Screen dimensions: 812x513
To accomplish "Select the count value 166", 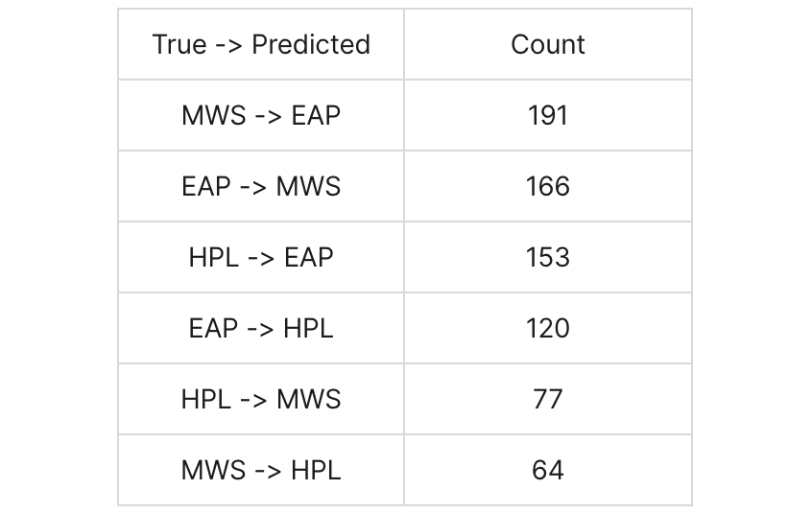I will 548,186.
